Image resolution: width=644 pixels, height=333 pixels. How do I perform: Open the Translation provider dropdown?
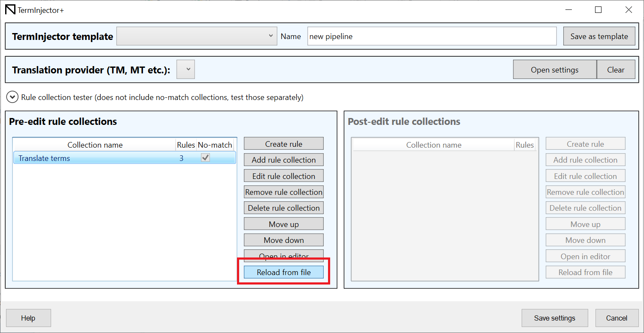click(186, 70)
